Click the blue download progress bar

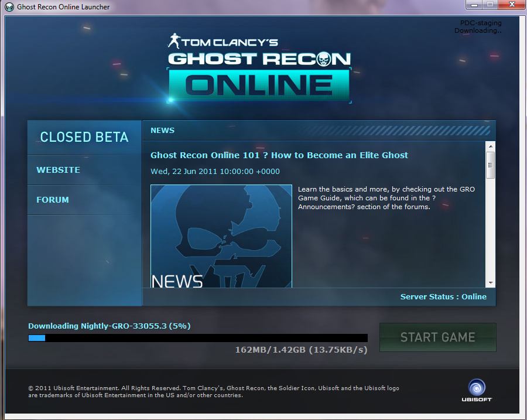pyautogui.click(x=198, y=338)
